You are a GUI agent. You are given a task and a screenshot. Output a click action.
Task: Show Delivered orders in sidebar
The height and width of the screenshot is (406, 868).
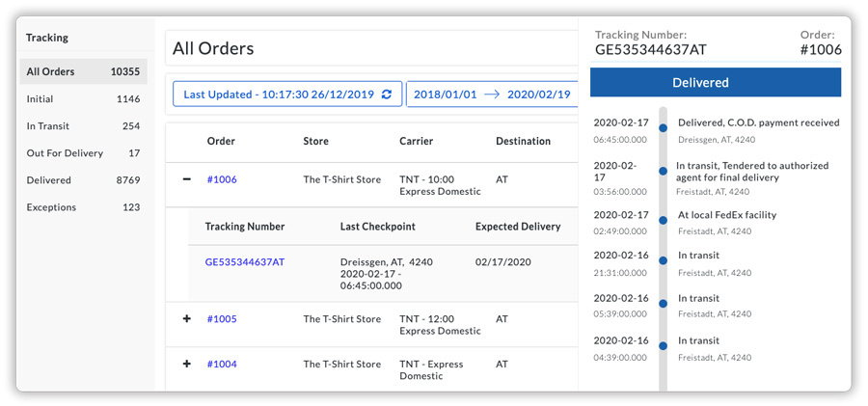point(83,180)
